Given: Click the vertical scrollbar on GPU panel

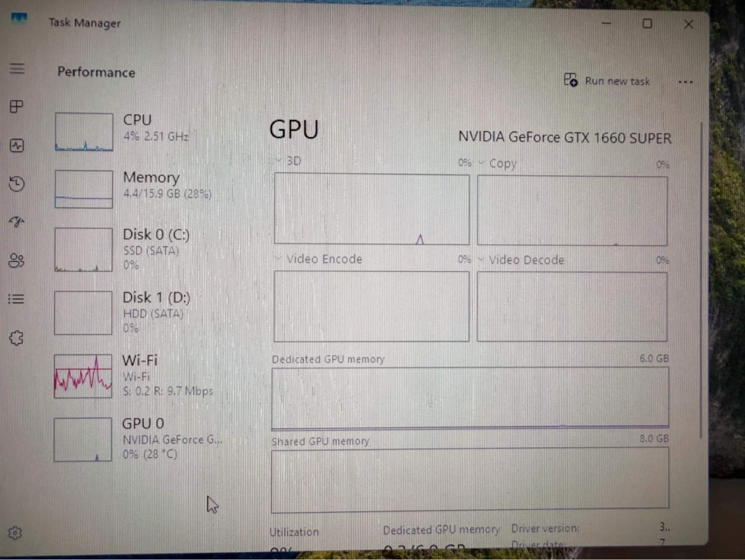Looking at the screenshot, I should click(702, 279).
